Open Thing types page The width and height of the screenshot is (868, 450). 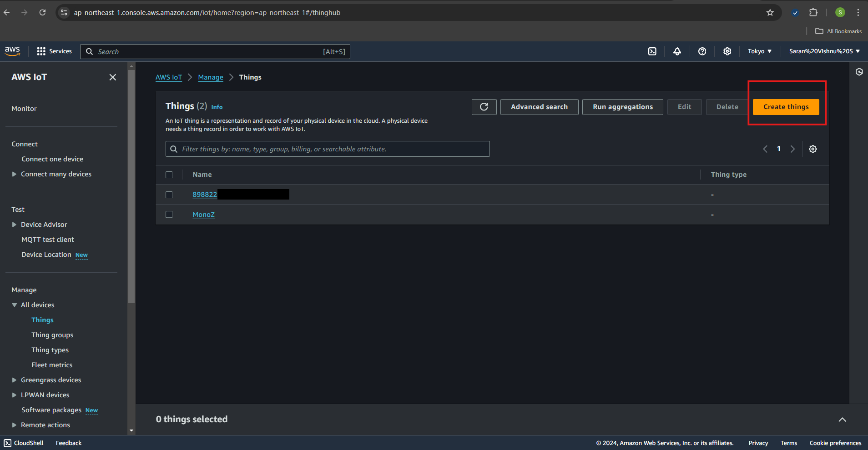pyautogui.click(x=50, y=350)
